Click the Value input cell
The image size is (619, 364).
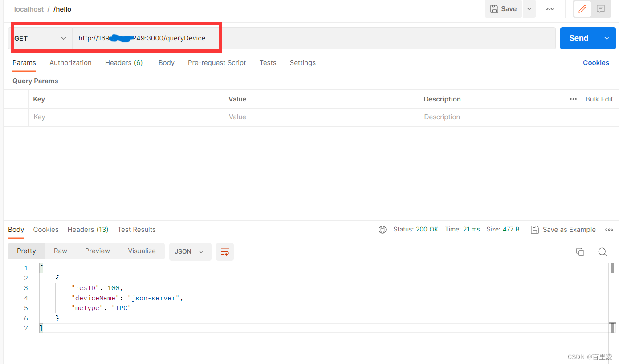point(321,117)
